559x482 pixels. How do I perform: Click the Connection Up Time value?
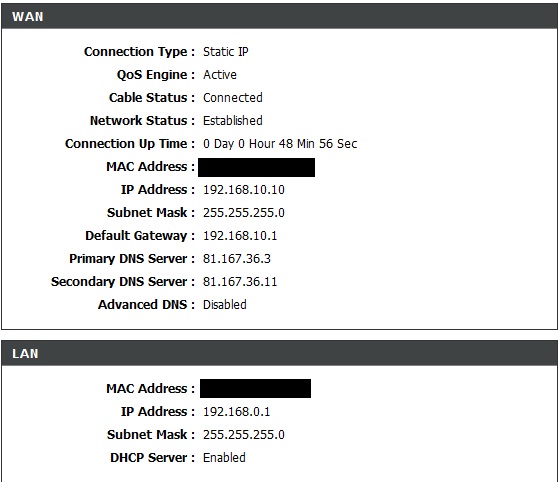[280, 144]
